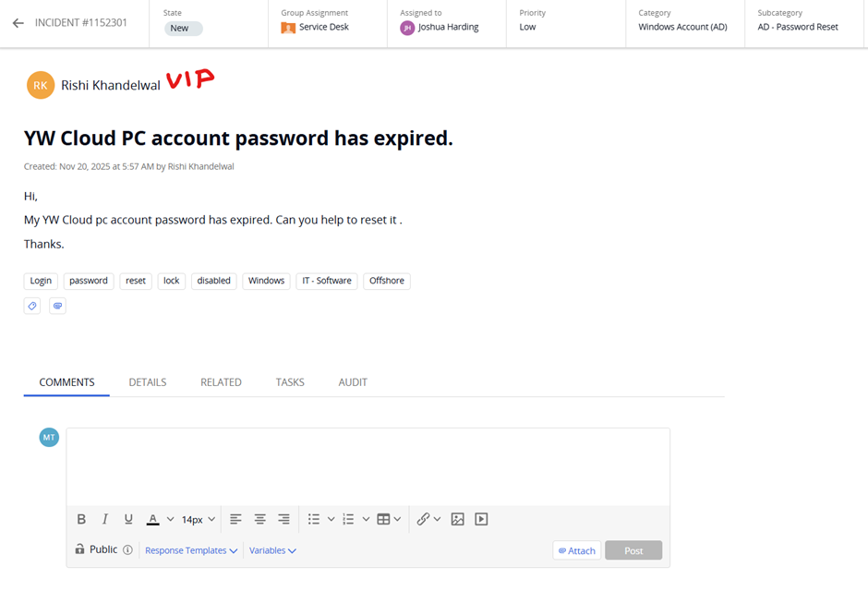Switch to the DETAILS tab
Viewport: 868px width, 591px height.
(147, 382)
